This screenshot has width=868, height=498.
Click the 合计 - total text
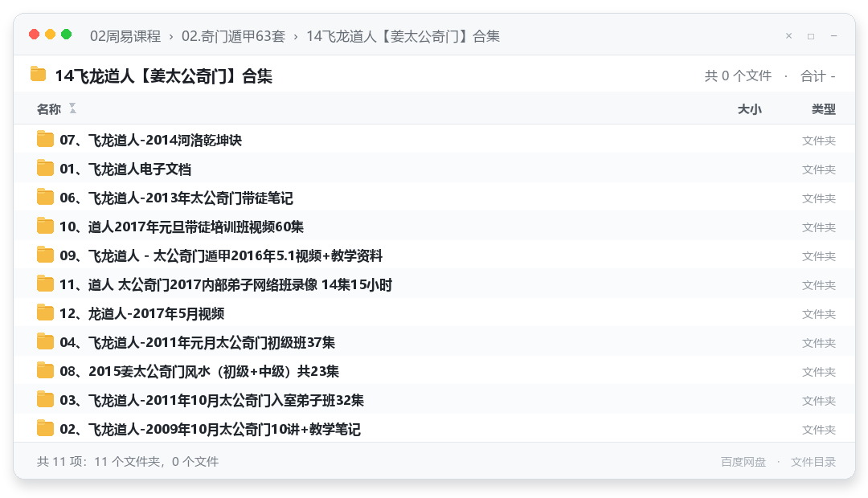click(x=818, y=76)
